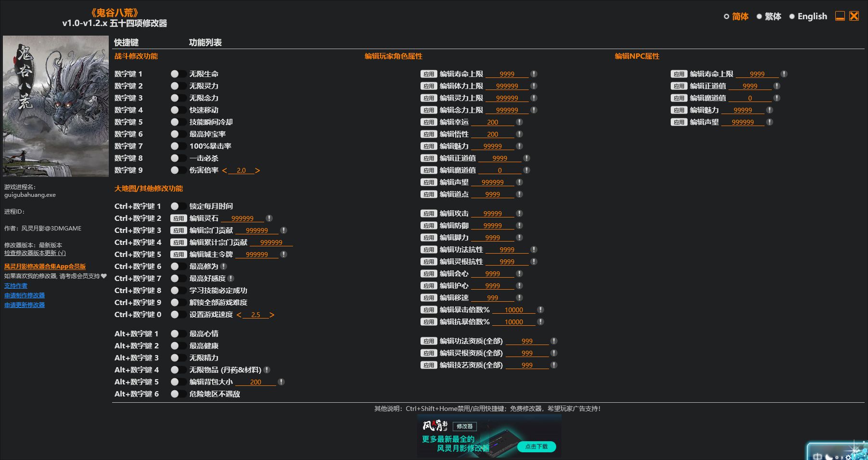This screenshot has width=868, height=460.
Task: Click the warning icon beside 无限物品
Action: (268, 370)
